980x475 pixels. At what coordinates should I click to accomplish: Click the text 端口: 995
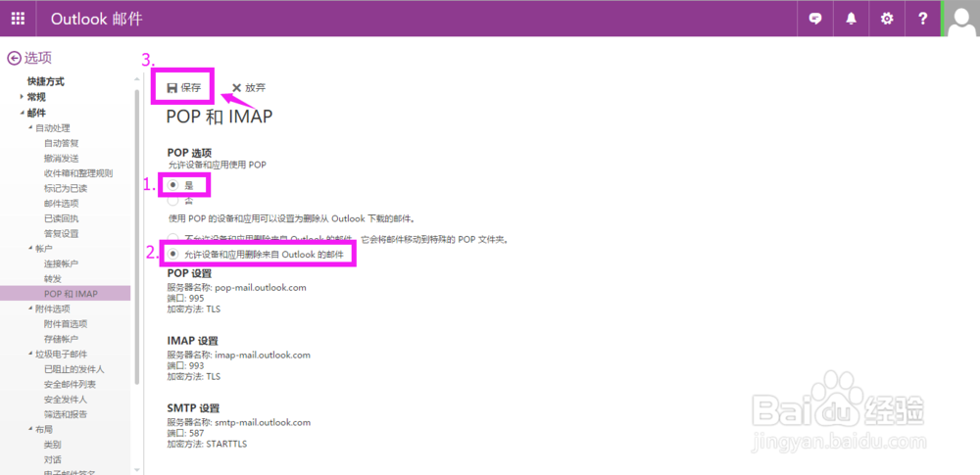185,298
